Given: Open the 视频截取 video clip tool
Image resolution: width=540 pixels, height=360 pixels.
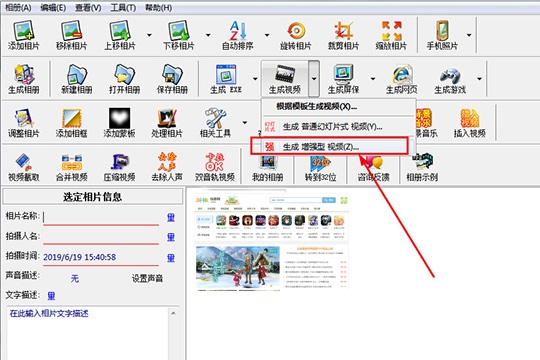Looking at the screenshot, I should [23, 167].
